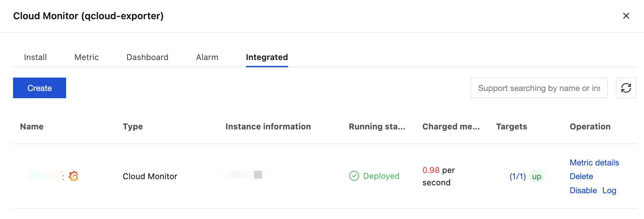Click the Running status column header
Viewport: 644px width, 219px height.
point(377,127)
